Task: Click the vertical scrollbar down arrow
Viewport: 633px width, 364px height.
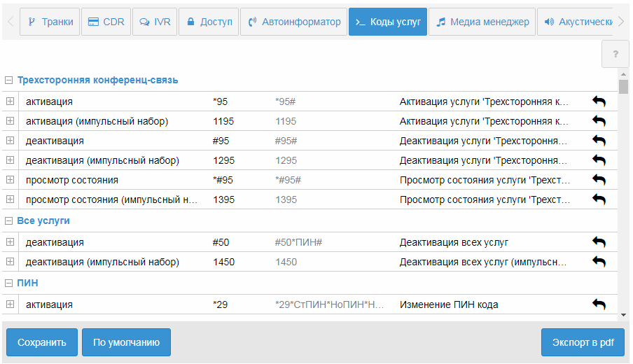Action: click(x=623, y=314)
